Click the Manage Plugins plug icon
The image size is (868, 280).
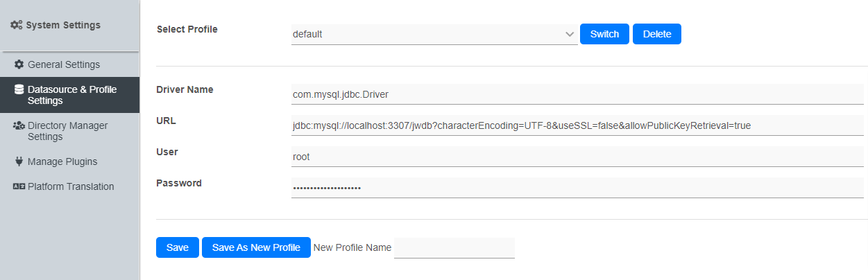coord(19,161)
